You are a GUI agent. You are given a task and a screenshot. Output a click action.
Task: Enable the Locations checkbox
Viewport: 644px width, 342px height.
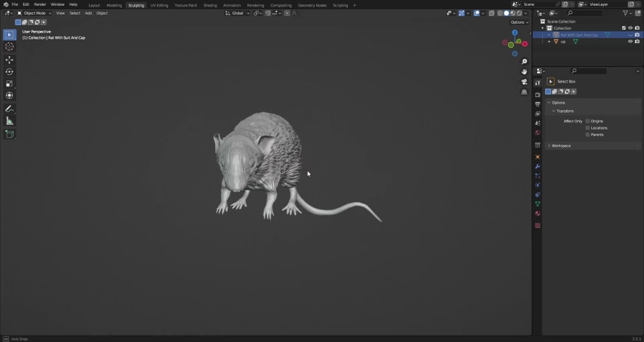[x=588, y=128]
